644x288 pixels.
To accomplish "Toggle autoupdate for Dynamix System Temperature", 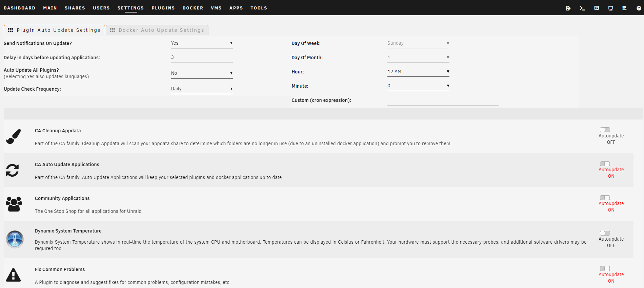I will pyautogui.click(x=605, y=233).
